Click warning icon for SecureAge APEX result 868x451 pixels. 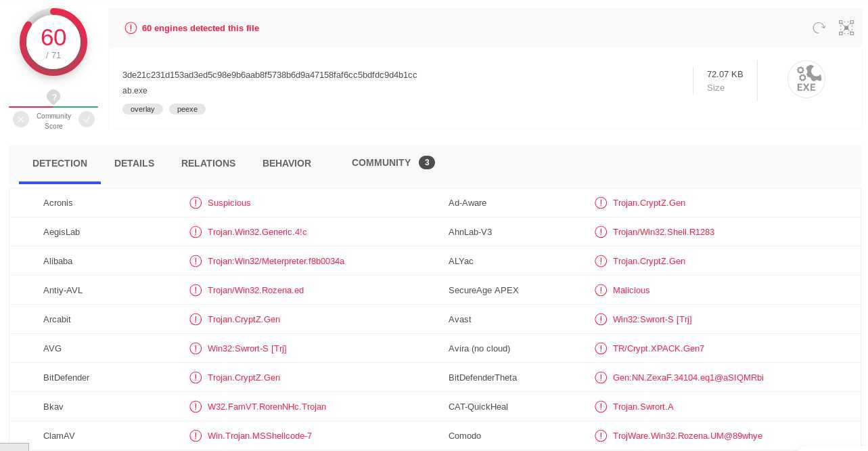601,291
